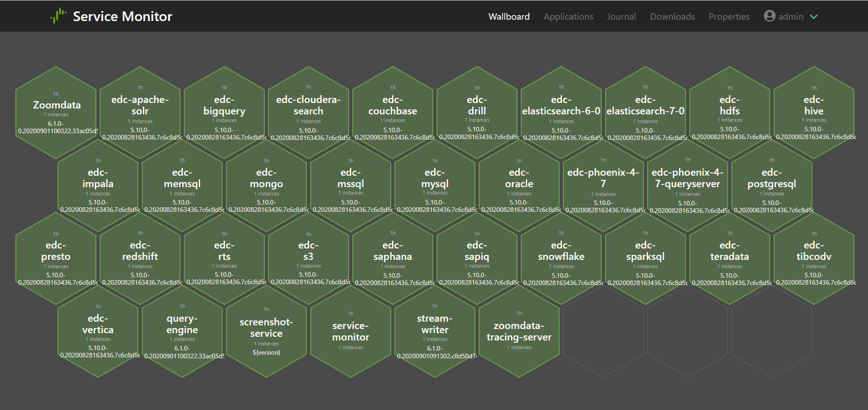Select the edc-sparksql service tile
868x410 pixels.
point(646,259)
